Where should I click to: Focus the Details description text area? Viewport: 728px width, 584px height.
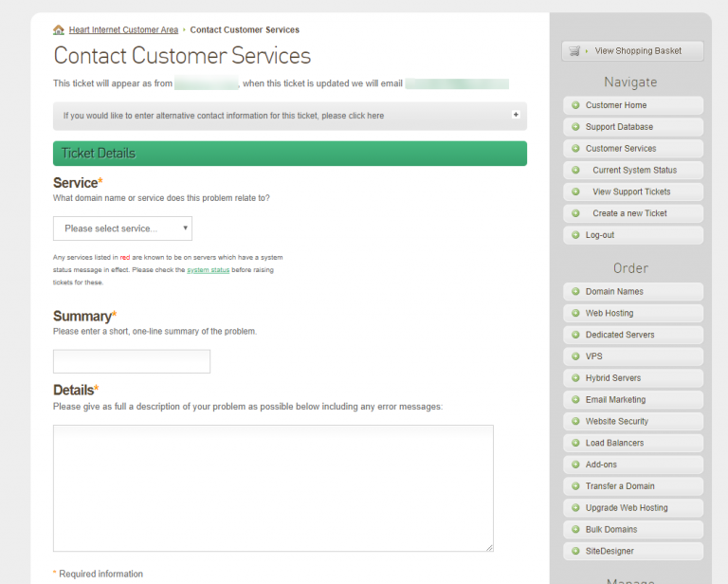273,487
